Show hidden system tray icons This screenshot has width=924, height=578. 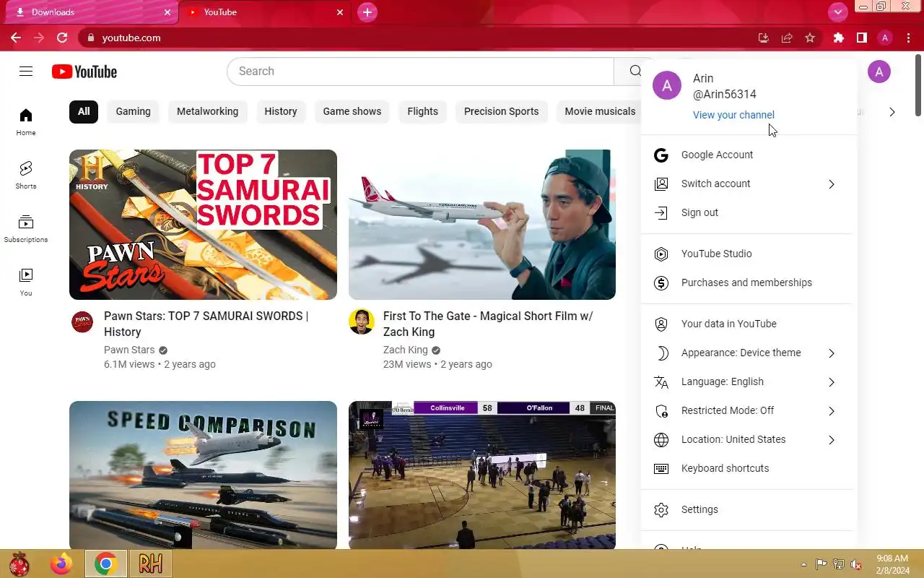pos(803,564)
